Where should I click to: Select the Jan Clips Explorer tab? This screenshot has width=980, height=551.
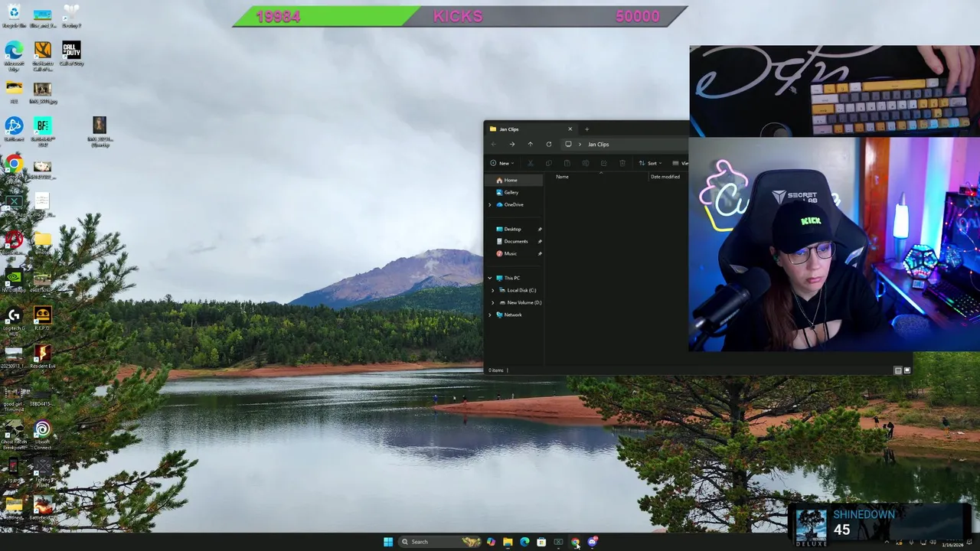coord(531,129)
